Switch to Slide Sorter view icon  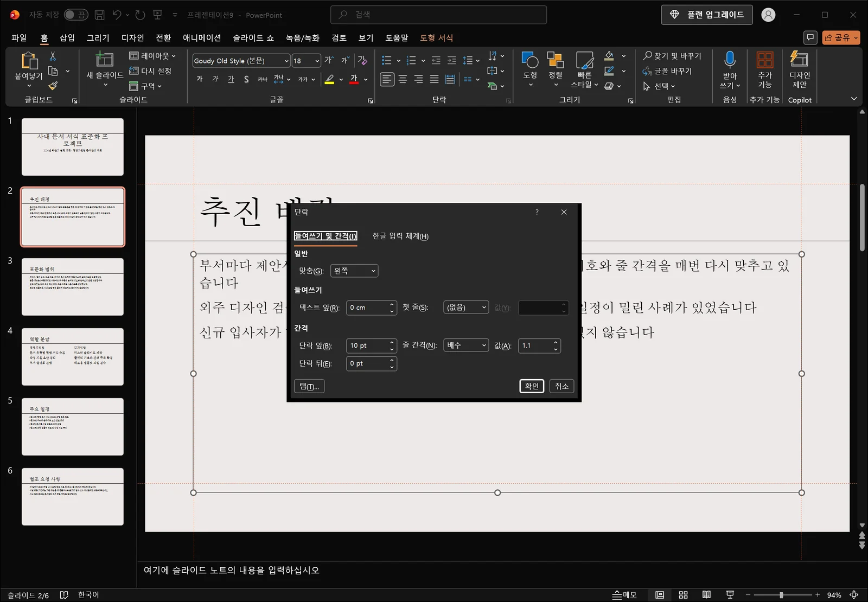683,595
